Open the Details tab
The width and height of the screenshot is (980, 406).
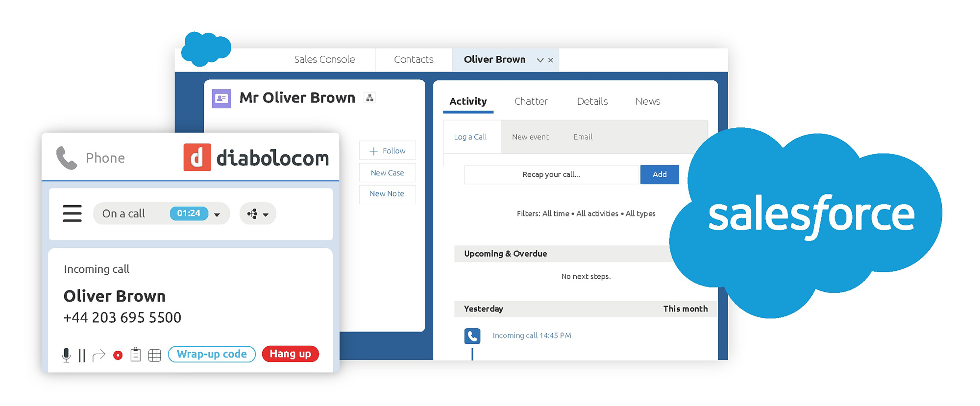click(592, 101)
